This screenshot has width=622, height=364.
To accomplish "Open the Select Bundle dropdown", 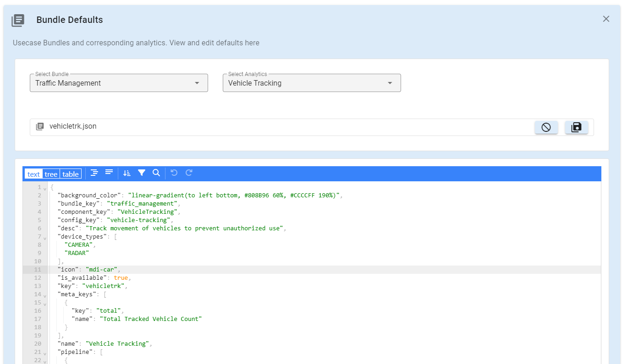I will (119, 83).
